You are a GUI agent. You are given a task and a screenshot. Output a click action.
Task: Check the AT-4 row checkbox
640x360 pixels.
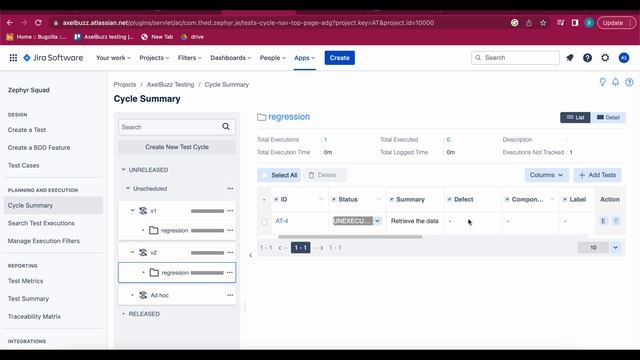264,221
